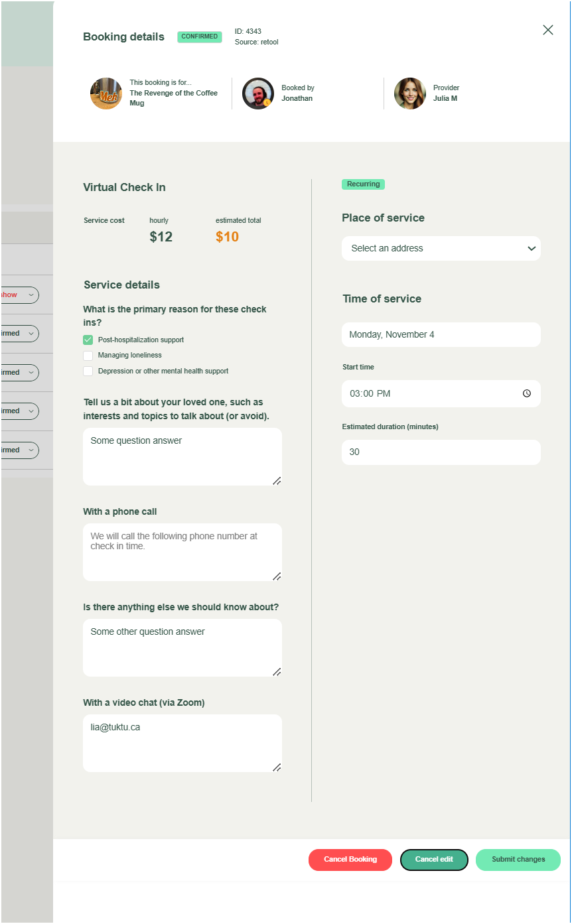Screen dimensions: 572x924
Task: Click the video chat email text area
Action: point(182,743)
